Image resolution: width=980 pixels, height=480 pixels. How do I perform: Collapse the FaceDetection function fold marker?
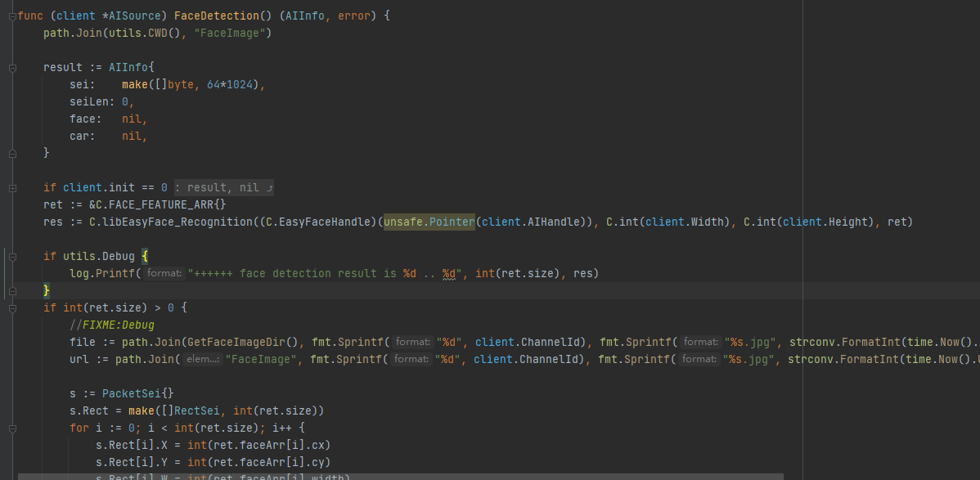[x=12, y=16]
